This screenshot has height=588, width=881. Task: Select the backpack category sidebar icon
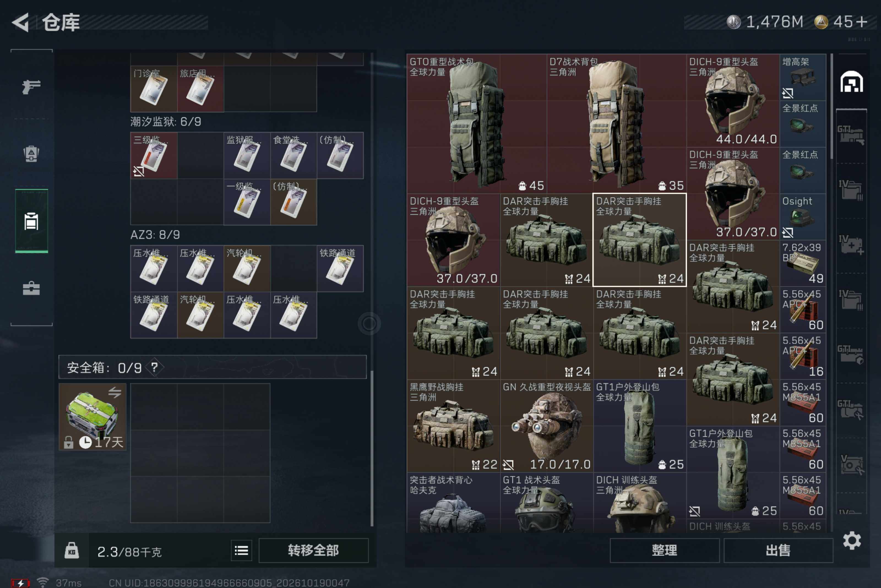tap(31, 154)
